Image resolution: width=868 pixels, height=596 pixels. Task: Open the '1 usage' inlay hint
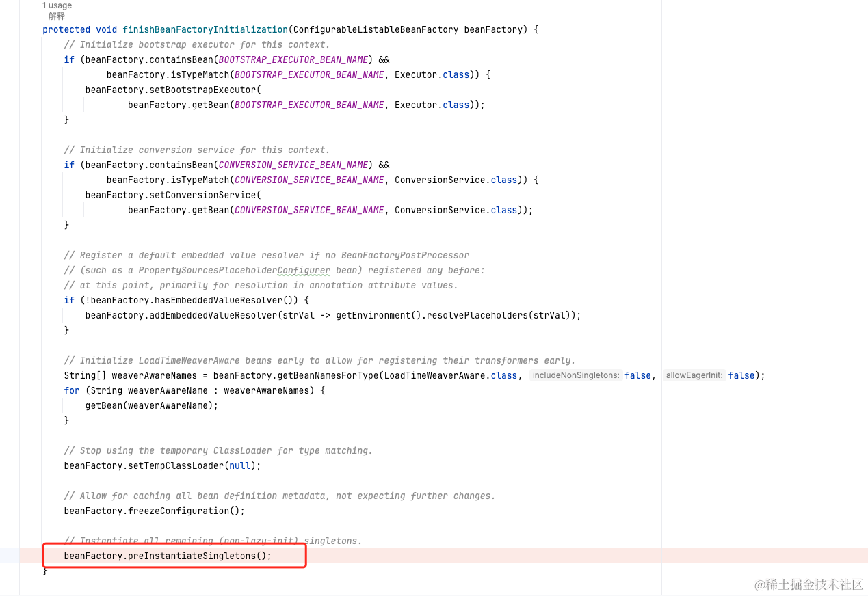click(x=57, y=5)
